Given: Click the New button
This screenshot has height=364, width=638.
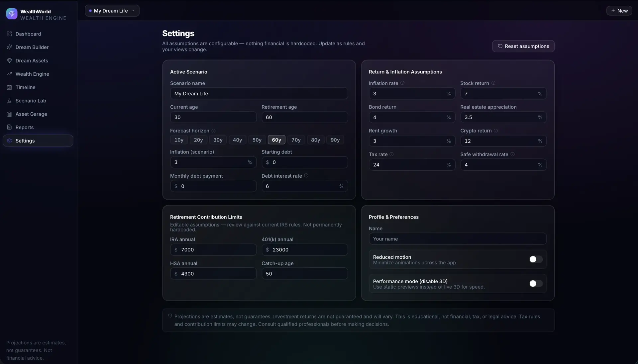Looking at the screenshot, I should (x=619, y=11).
